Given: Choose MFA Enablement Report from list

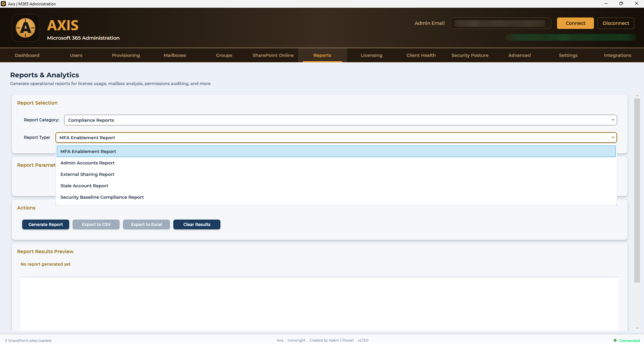Looking at the screenshot, I should click(x=336, y=151).
